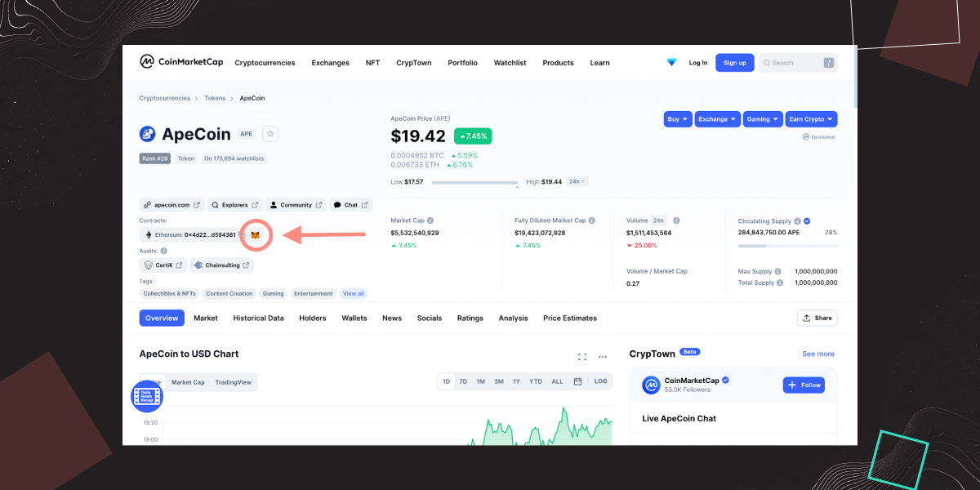This screenshot has width=980, height=490.
Task: Click the Ethereum logo in contract row
Action: click(x=149, y=234)
